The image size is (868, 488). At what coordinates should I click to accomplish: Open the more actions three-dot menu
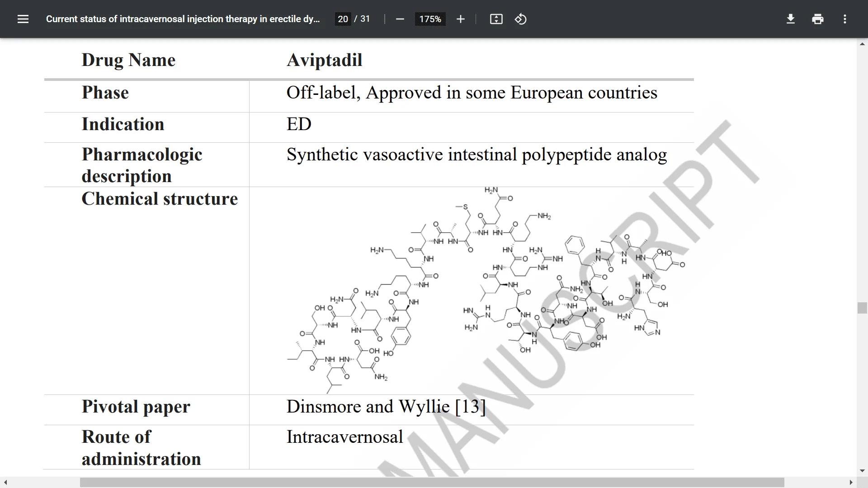click(x=844, y=19)
